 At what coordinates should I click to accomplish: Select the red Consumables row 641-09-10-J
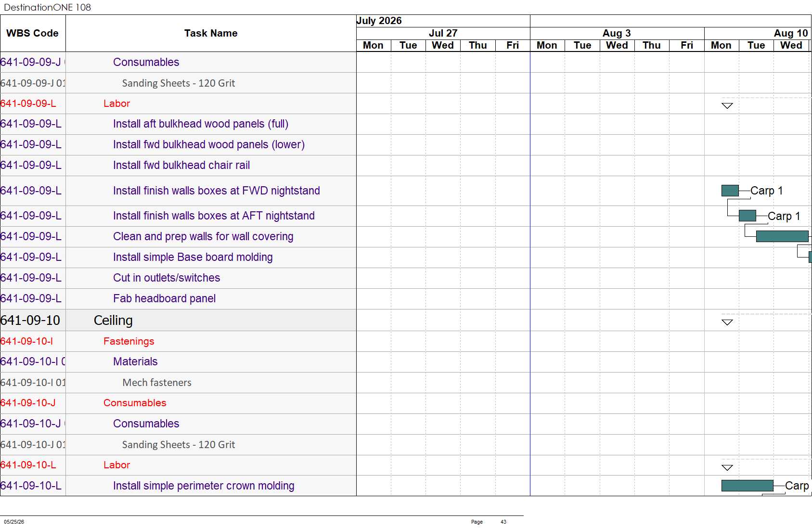pyautogui.click(x=178, y=403)
